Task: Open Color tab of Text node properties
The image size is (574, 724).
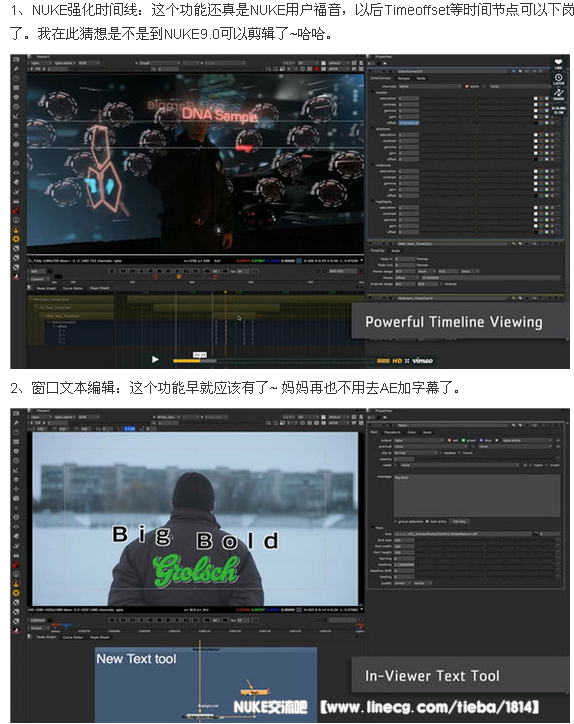Action: (x=411, y=432)
